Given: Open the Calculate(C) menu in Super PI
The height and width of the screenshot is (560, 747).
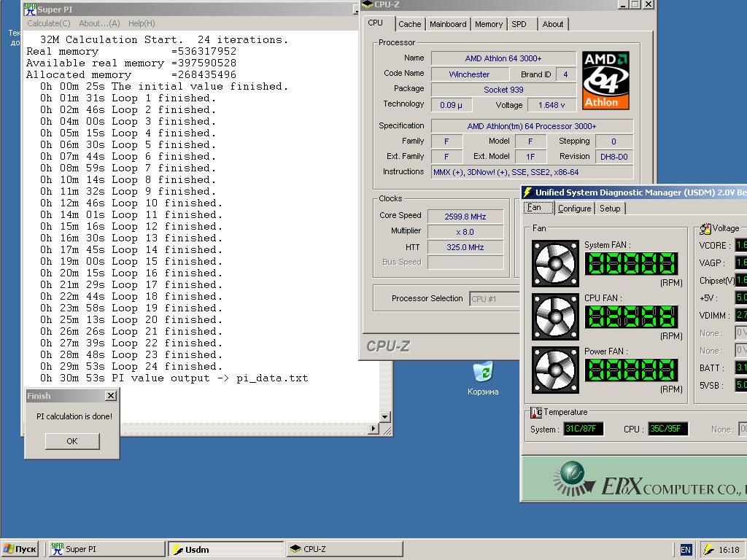Looking at the screenshot, I should coord(49,23).
